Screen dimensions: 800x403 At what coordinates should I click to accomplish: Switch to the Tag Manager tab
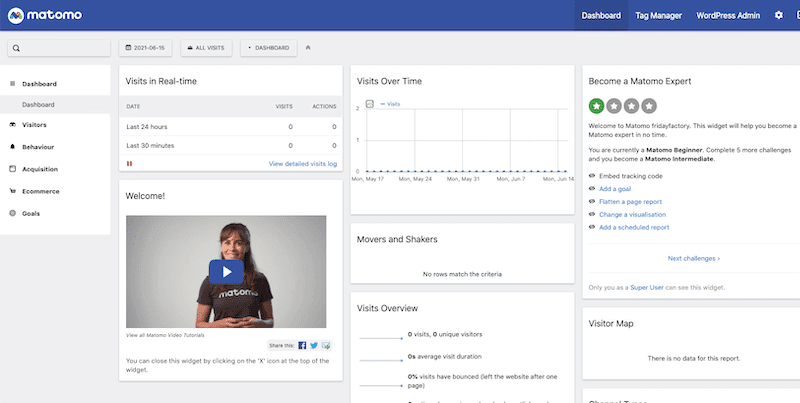pos(657,16)
